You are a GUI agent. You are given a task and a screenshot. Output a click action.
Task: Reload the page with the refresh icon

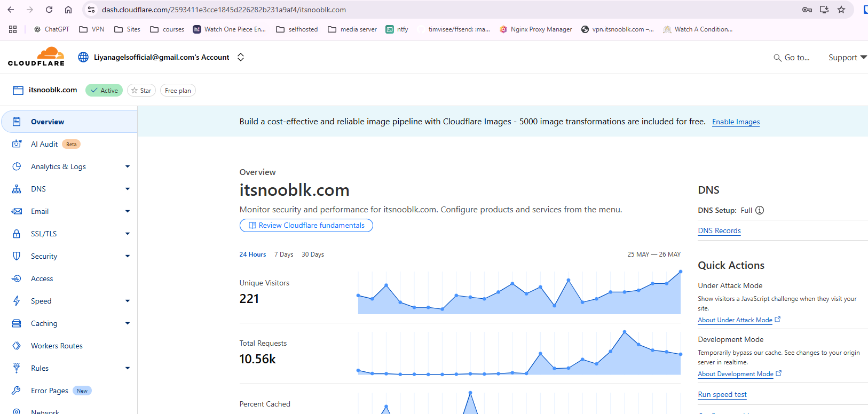coord(49,10)
